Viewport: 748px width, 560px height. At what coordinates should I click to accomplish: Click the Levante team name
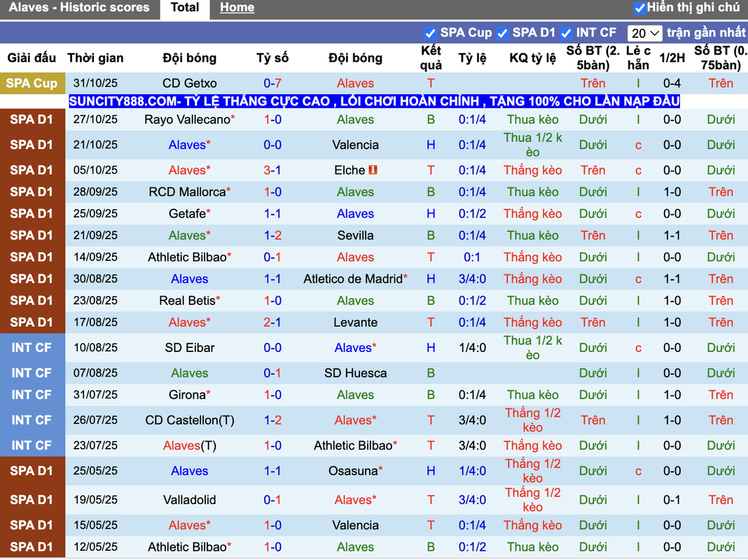[355, 322]
